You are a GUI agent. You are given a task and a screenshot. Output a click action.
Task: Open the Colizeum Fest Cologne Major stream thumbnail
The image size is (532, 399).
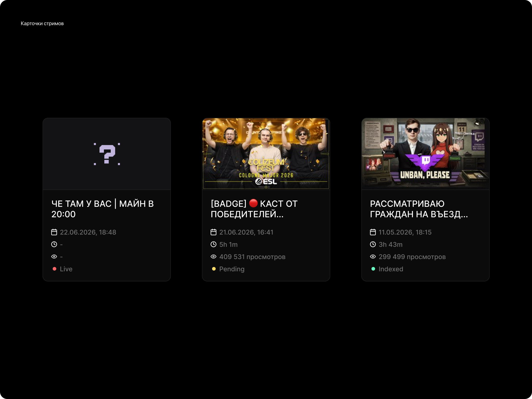tap(266, 154)
